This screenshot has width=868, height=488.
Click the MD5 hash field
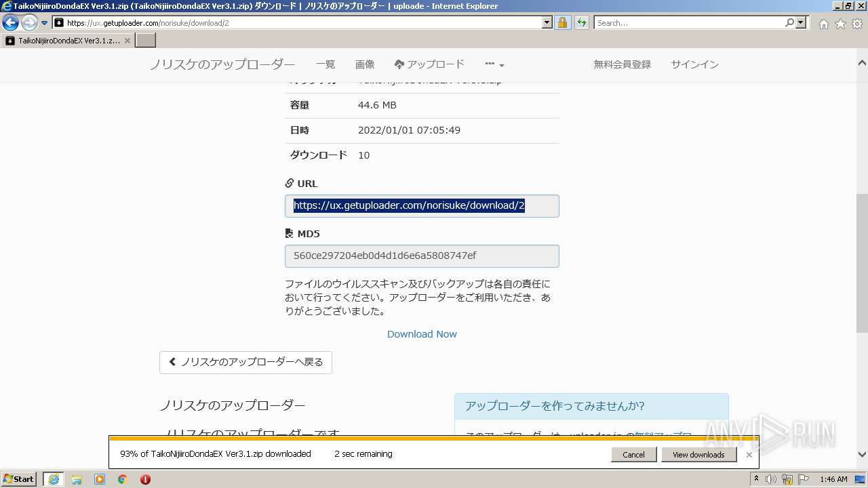click(x=422, y=256)
